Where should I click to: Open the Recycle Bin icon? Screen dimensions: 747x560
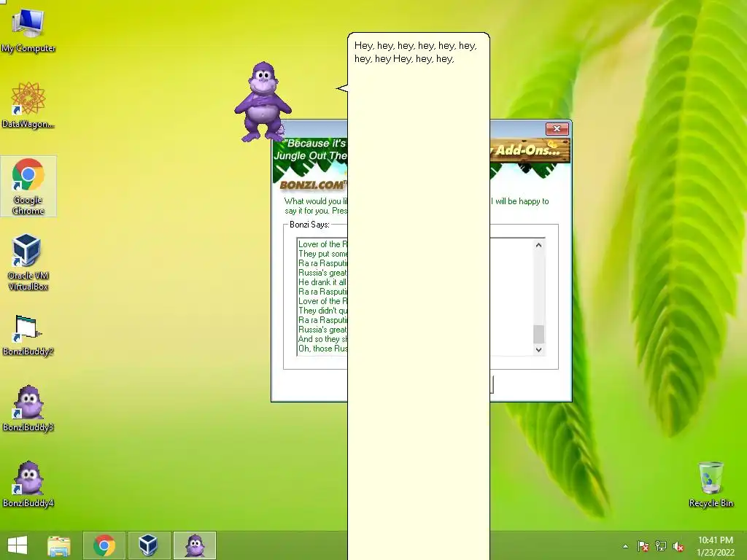click(711, 484)
